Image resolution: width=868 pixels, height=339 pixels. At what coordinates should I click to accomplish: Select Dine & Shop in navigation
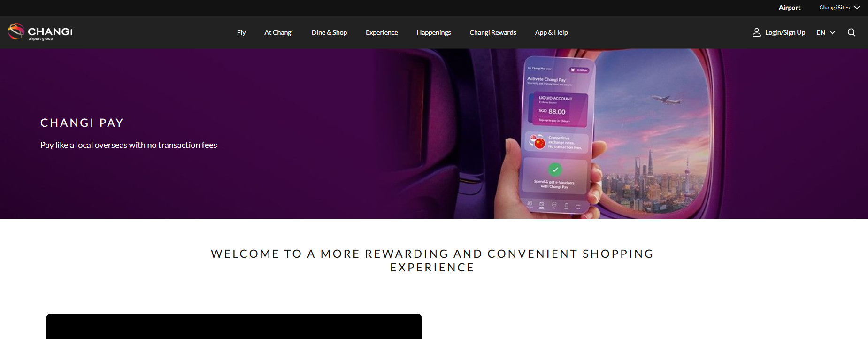pyautogui.click(x=330, y=32)
